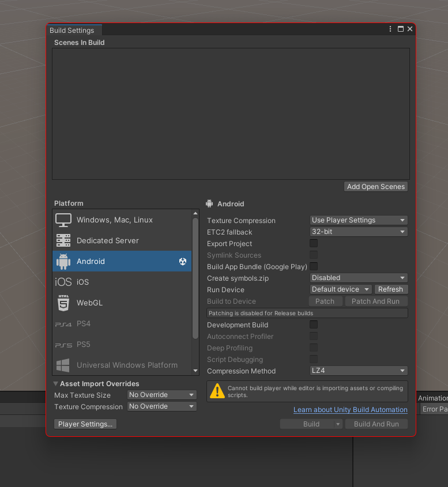
Task: Select the WebGL platform label
Action: tap(89, 303)
